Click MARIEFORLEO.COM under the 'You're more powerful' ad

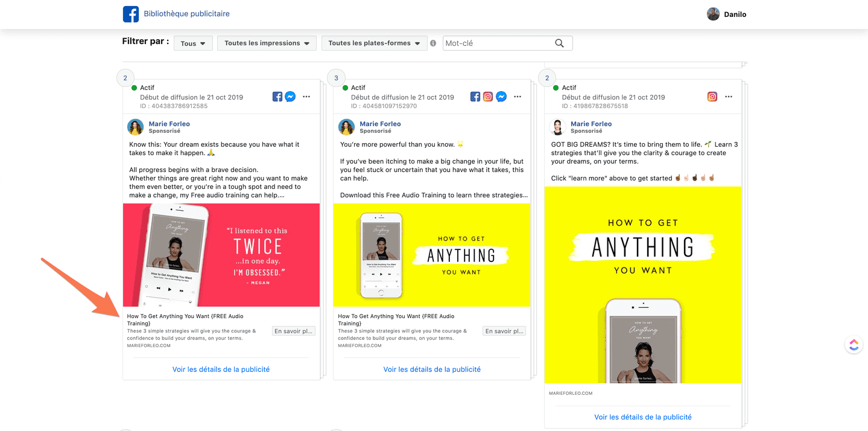pyautogui.click(x=360, y=346)
